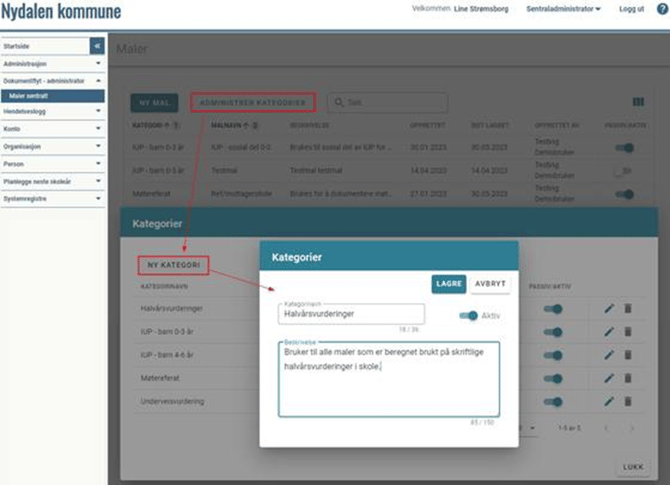Open the column view icon in Maler
670x485 pixels.
[x=638, y=102]
